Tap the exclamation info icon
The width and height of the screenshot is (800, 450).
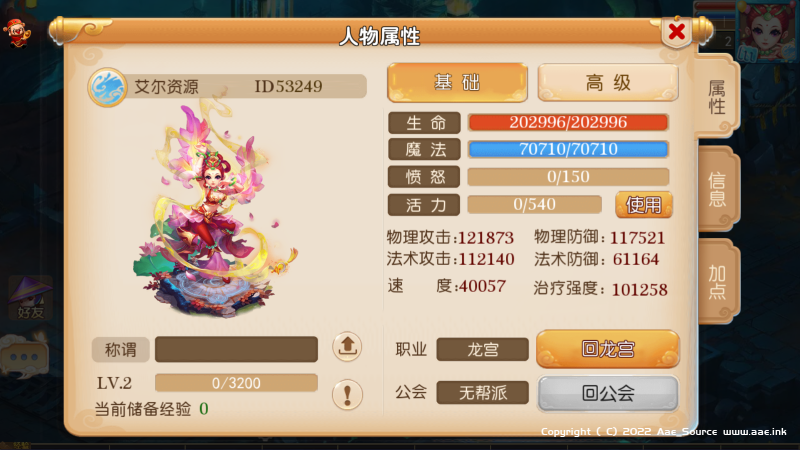pos(347,394)
